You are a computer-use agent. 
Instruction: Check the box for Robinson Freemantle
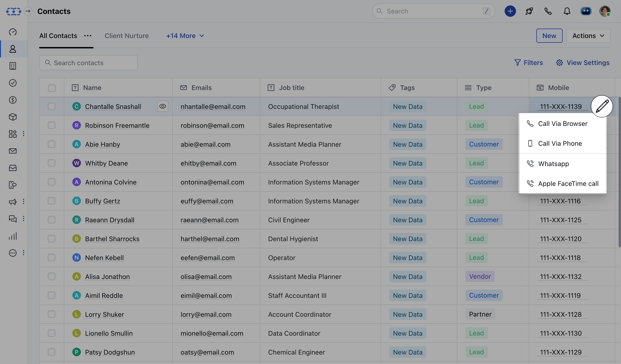click(x=52, y=125)
